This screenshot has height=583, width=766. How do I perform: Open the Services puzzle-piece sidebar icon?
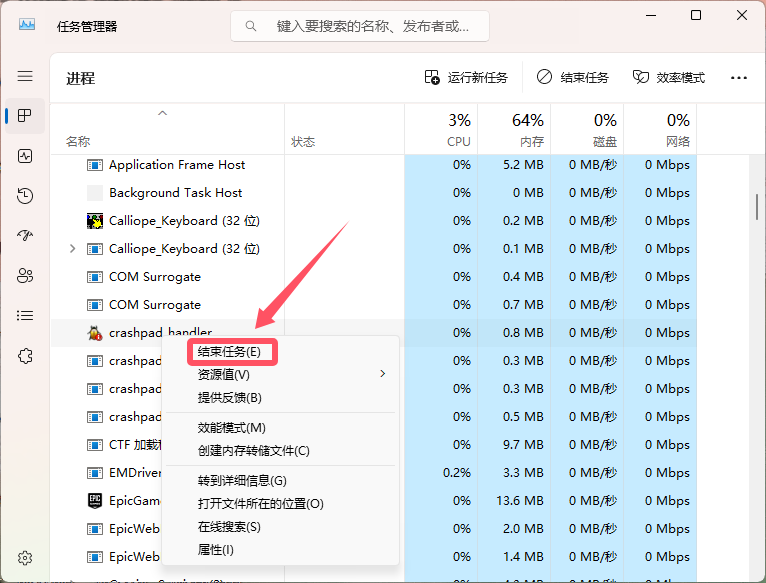click(x=25, y=356)
